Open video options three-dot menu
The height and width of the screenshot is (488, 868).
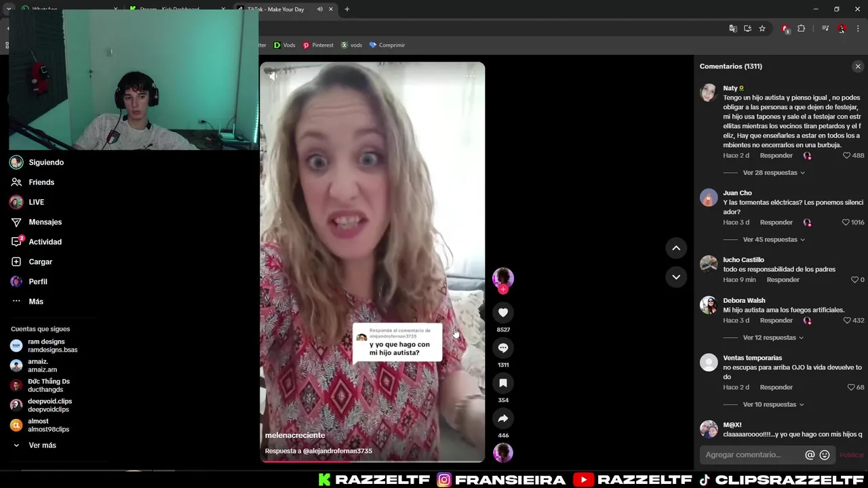tap(470, 77)
